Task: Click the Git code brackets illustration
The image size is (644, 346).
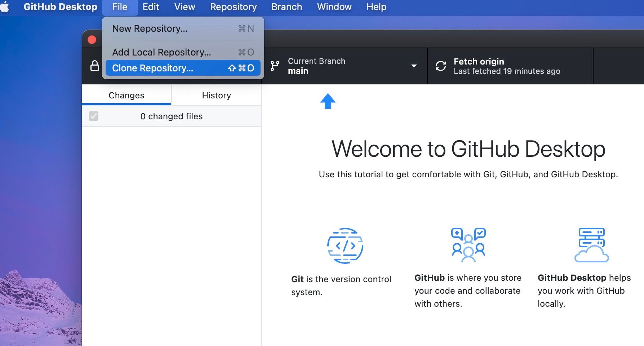Action: tap(345, 246)
